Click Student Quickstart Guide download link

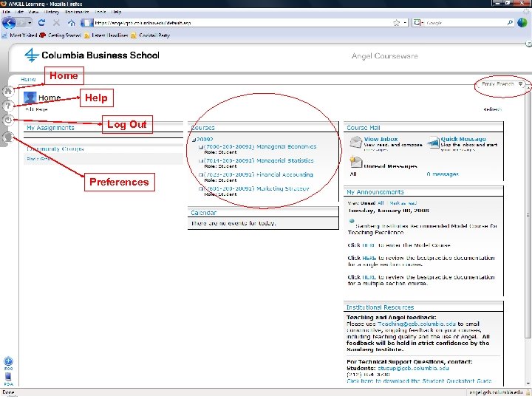tap(419, 381)
